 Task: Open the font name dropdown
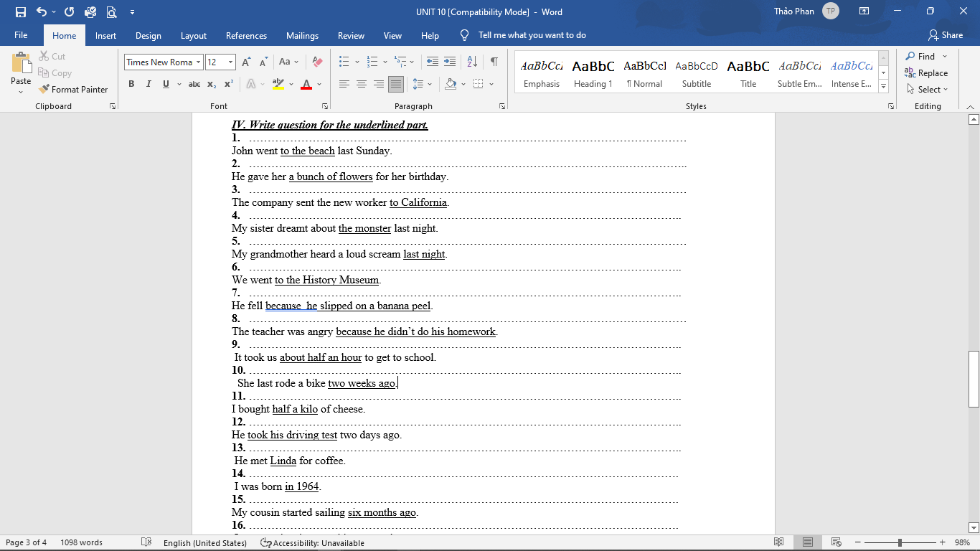(199, 62)
